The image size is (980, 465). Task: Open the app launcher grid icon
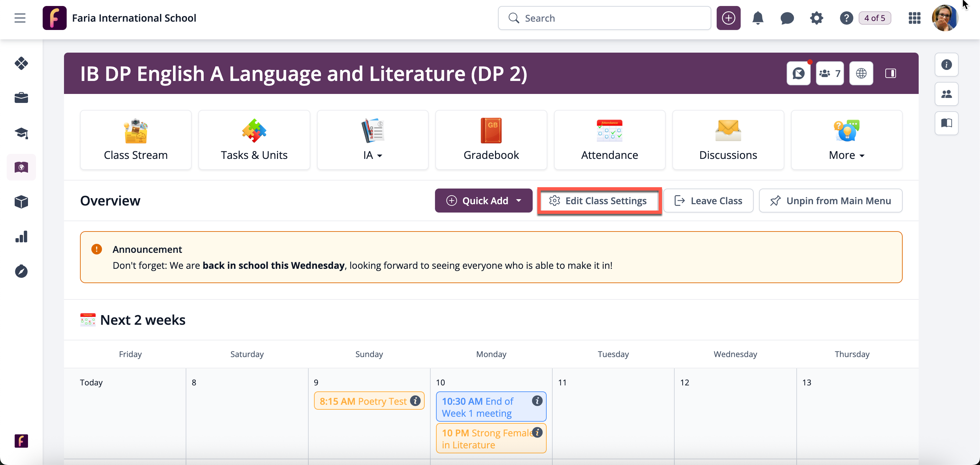click(914, 18)
